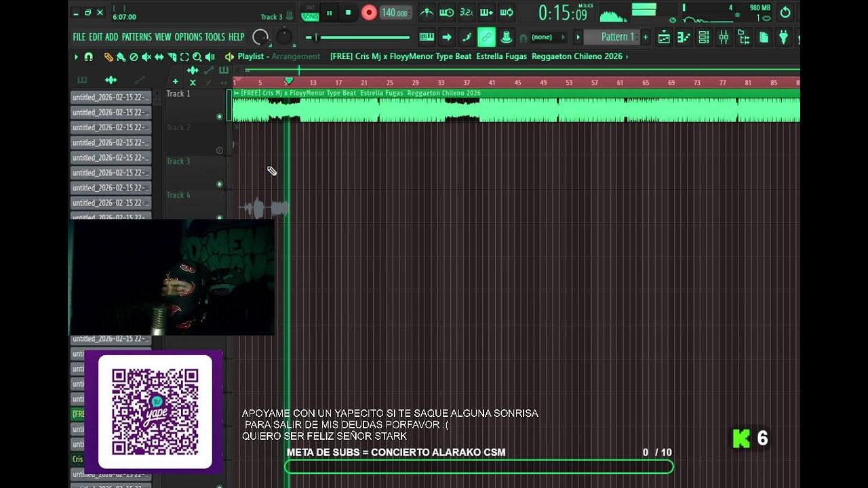Add a new pattern with plus button
This screenshot has width=868, height=488.
point(646,37)
